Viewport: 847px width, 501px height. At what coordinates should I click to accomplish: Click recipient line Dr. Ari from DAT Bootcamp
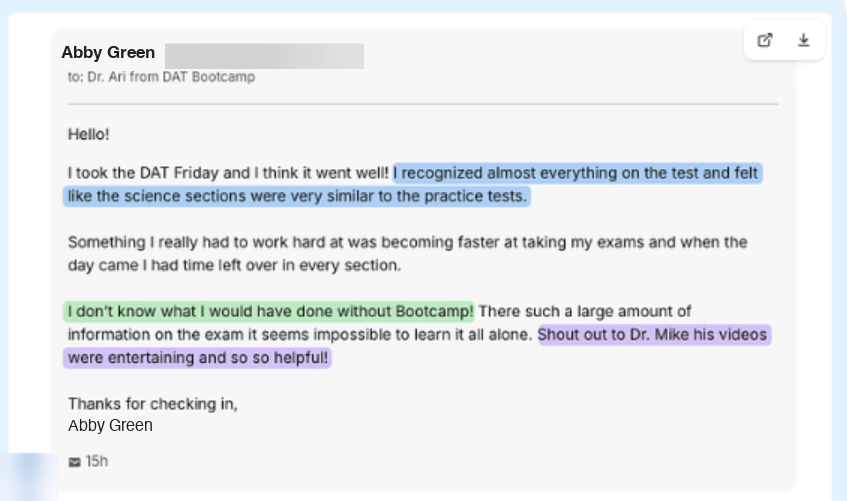coord(161,77)
